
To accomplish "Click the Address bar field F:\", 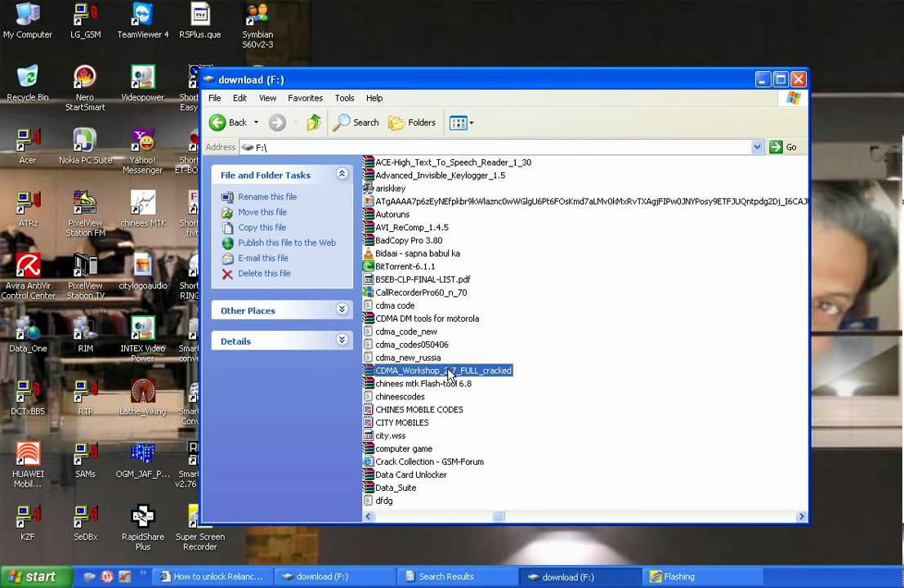I will 495,147.
